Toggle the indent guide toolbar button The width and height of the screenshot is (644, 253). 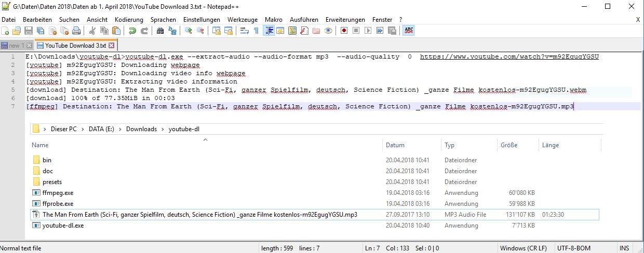[269, 31]
